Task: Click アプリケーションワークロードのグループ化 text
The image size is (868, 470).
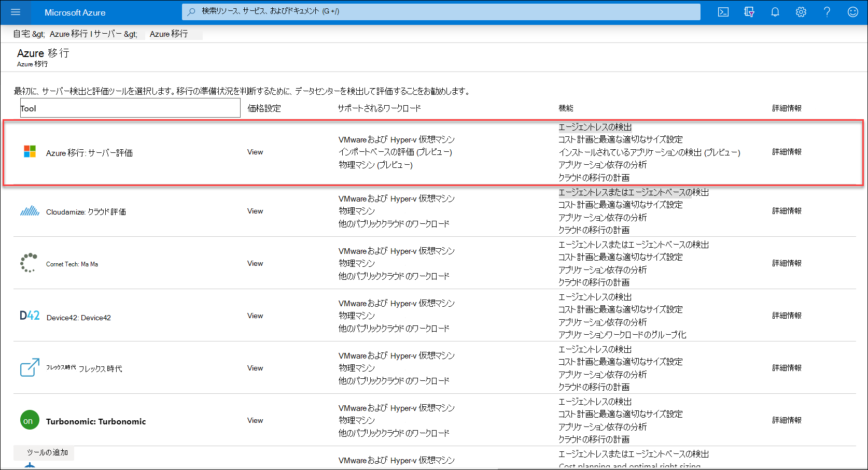Action: pos(622,335)
